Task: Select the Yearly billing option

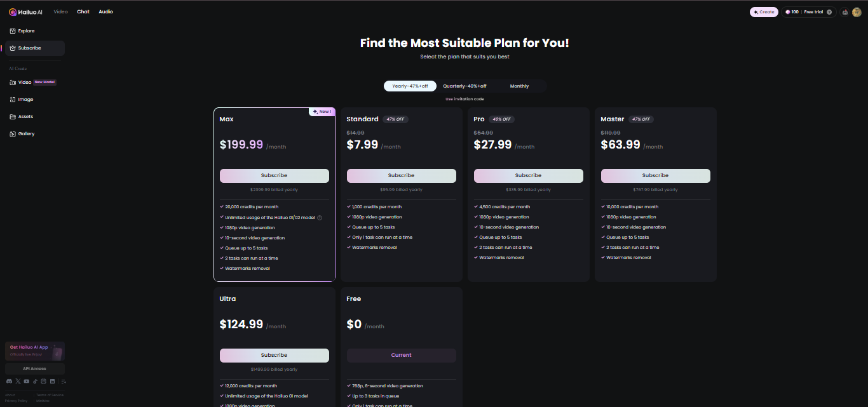Action: pyautogui.click(x=410, y=86)
